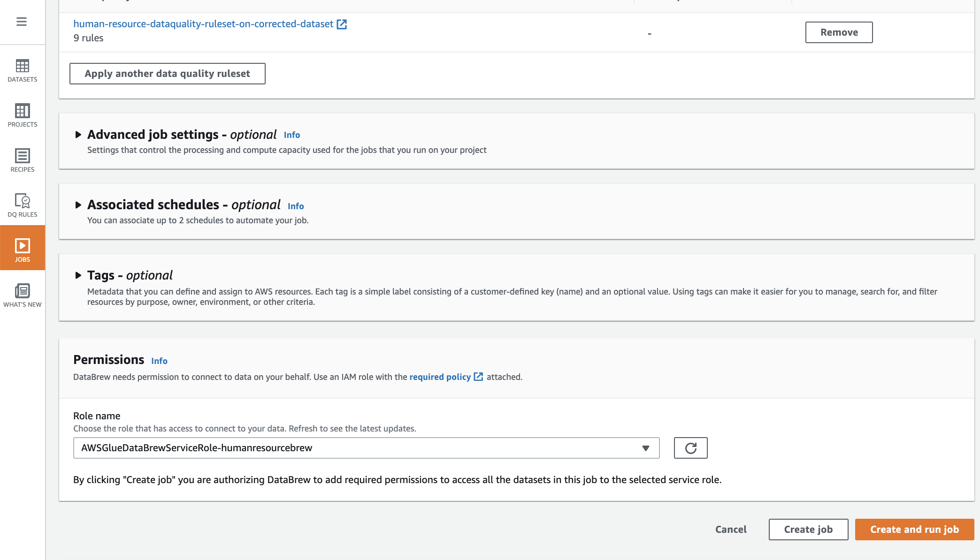
Task: Click the refresh roles icon button
Action: pyautogui.click(x=690, y=448)
